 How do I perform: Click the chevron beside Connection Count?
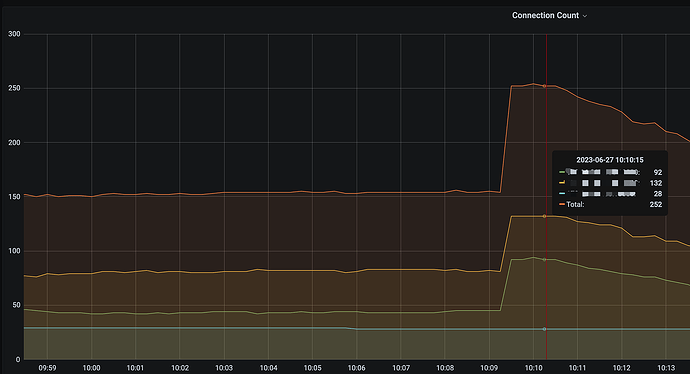coord(585,16)
